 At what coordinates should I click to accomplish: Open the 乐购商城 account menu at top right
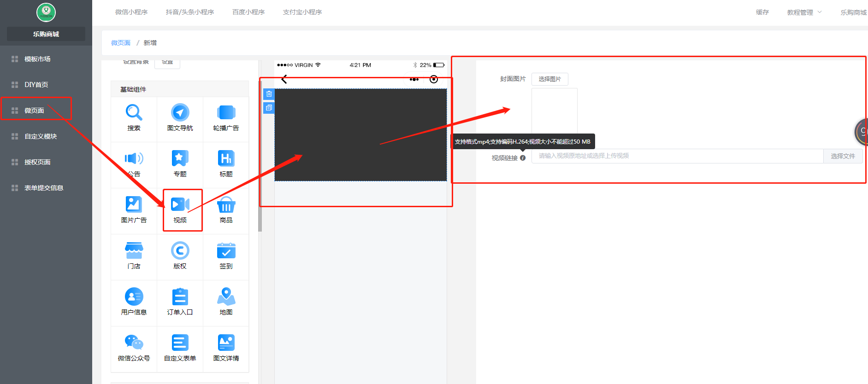854,12
